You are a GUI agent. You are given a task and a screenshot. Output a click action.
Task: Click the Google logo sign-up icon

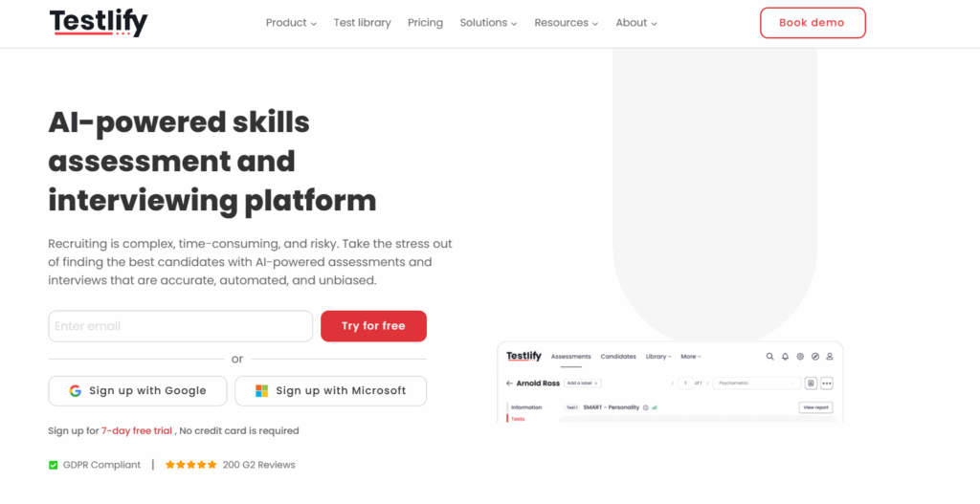pos(75,391)
